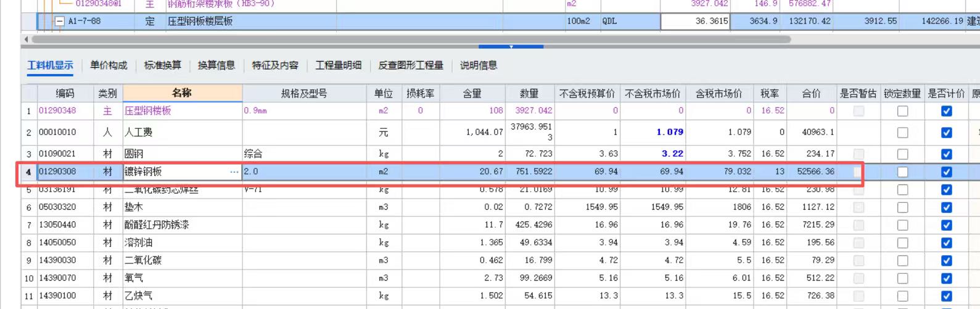Tick 锁定数量 checkbox for 乙炔气 row
Image resolution: width=980 pixels, height=309 pixels.
coord(902,296)
